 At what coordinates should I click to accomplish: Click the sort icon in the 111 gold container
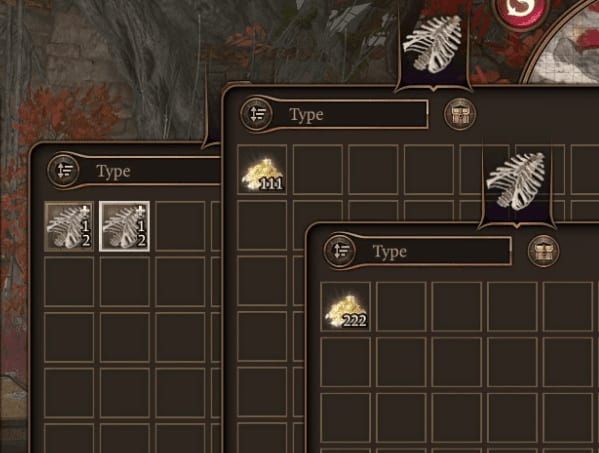(x=257, y=114)
